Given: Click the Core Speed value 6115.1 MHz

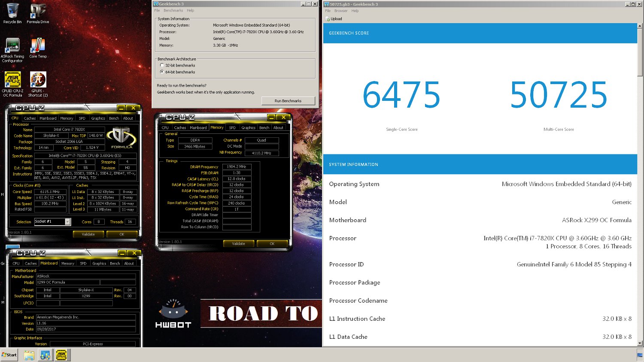Looking at the screenshot, I should click(50, 192).
